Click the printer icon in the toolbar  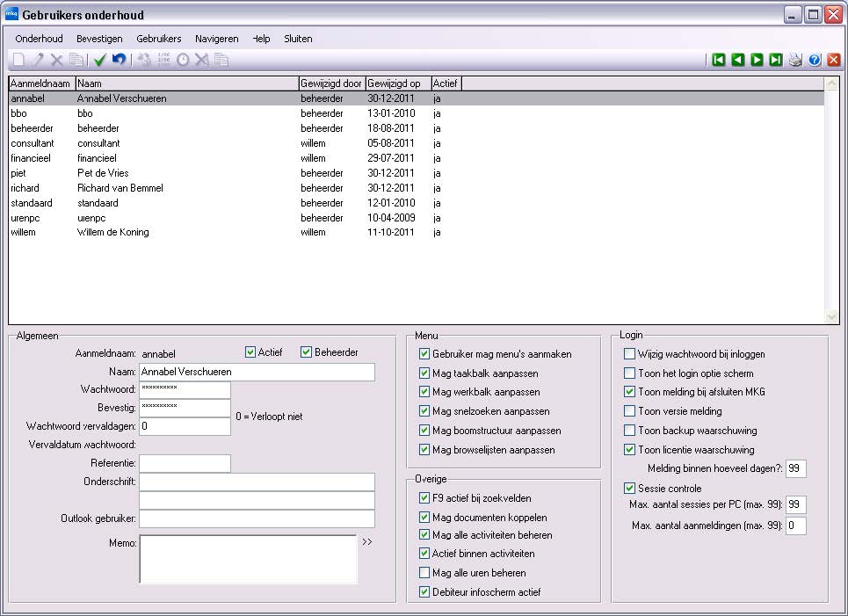[795, 60]
